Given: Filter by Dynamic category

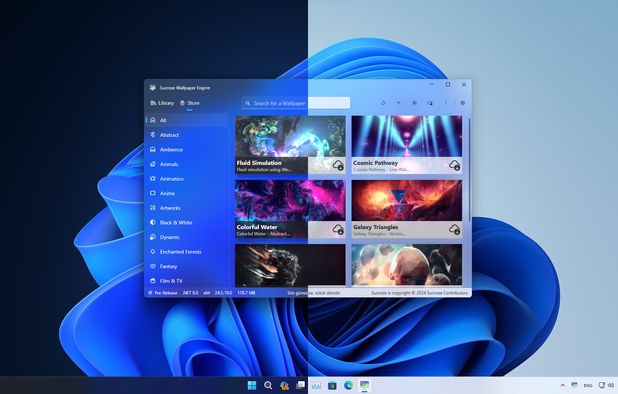Looking at the screenshot, I should click(x=187, y=237).
